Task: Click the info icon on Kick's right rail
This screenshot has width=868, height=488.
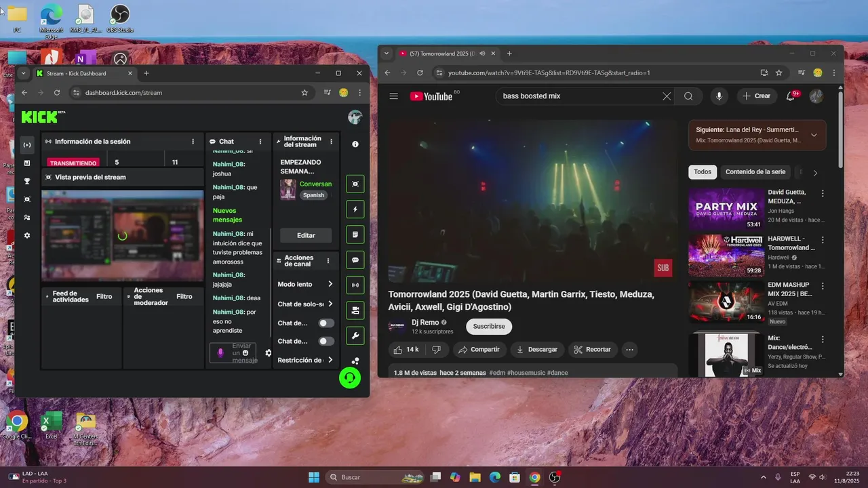Action: 355,144
